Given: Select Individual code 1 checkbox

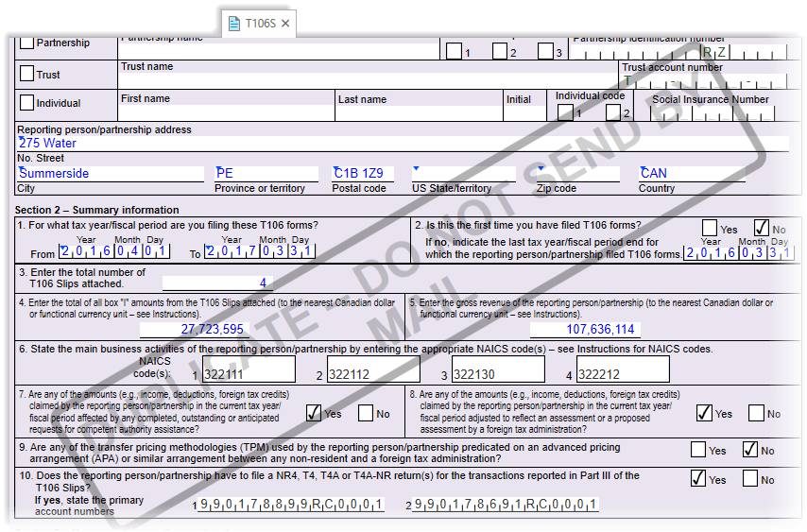Looking at the screenshot, I should click(565, 112).
